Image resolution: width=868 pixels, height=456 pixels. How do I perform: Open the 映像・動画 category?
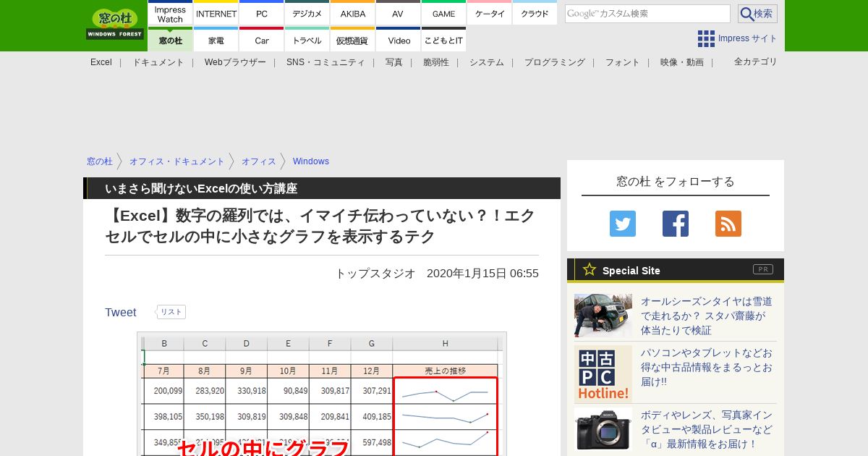[682, 62]
